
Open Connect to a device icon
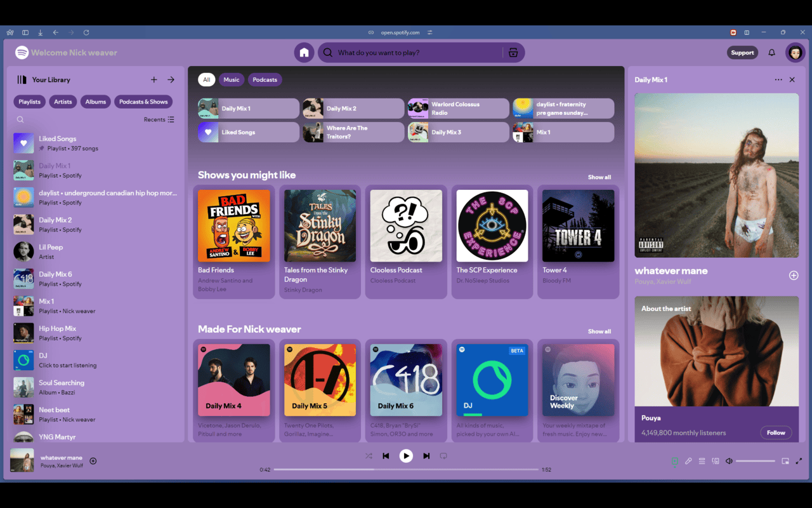click(x=716, y=461)
